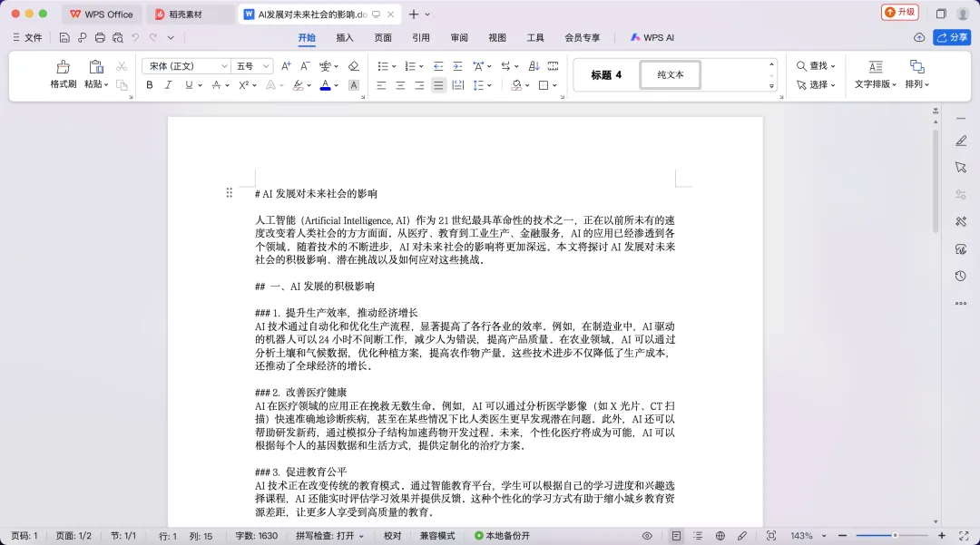Expand the numbered list dropdown arrow

coord(421,67)
